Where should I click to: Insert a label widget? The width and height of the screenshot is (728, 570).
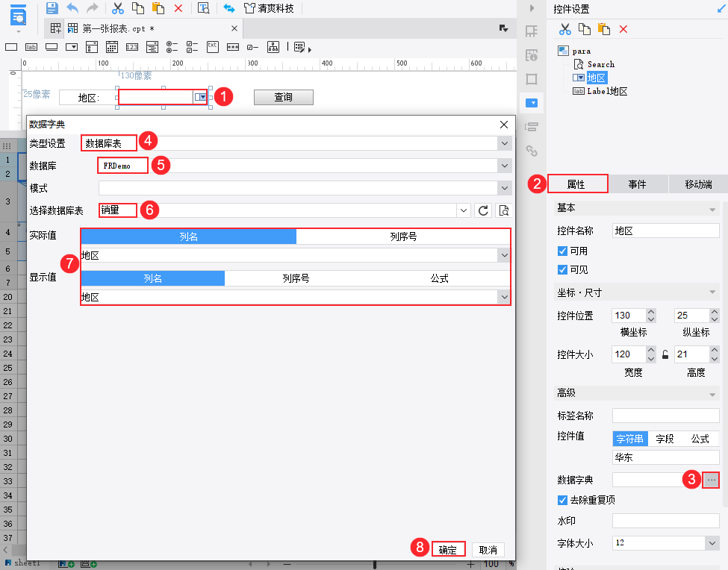(x=31, y=47)
